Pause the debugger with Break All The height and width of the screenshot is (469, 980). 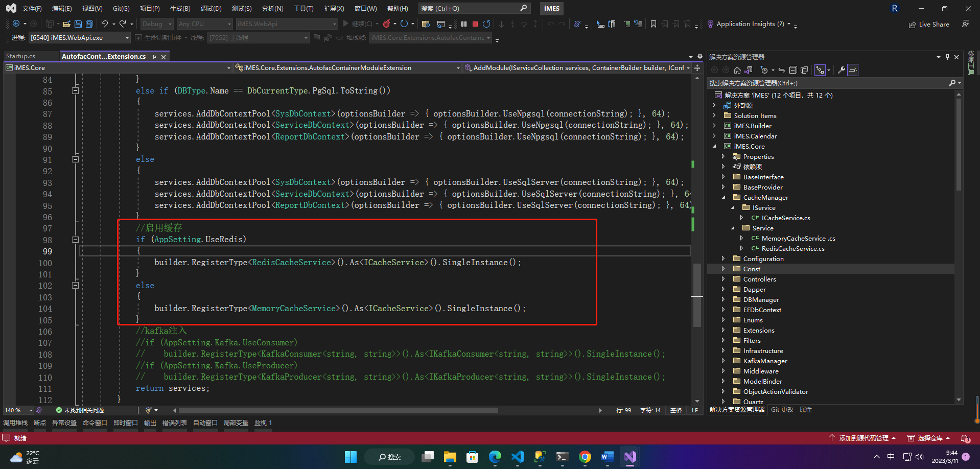click(x=464, y=24)
